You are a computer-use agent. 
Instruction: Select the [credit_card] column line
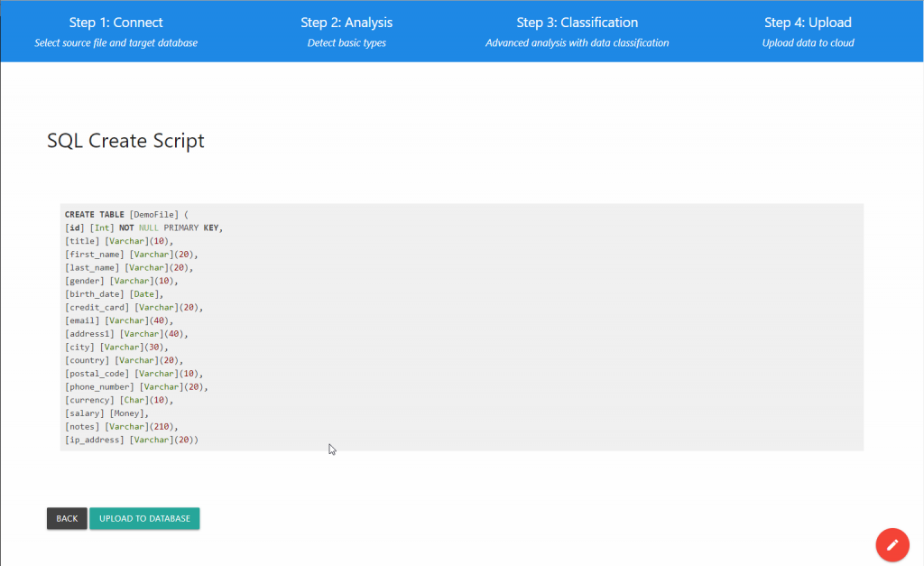134,307
